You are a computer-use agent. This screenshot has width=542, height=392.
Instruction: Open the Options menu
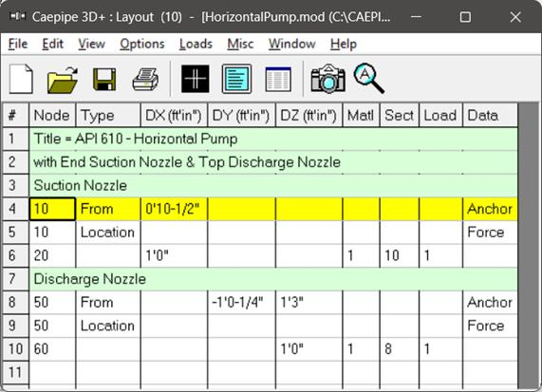pyautogui.click(x=142, y=44)
